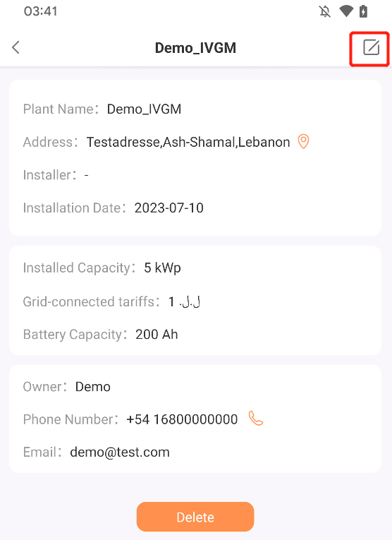Tap the muted notifications bell icon
392x540 pixels.
coord(324,11)
